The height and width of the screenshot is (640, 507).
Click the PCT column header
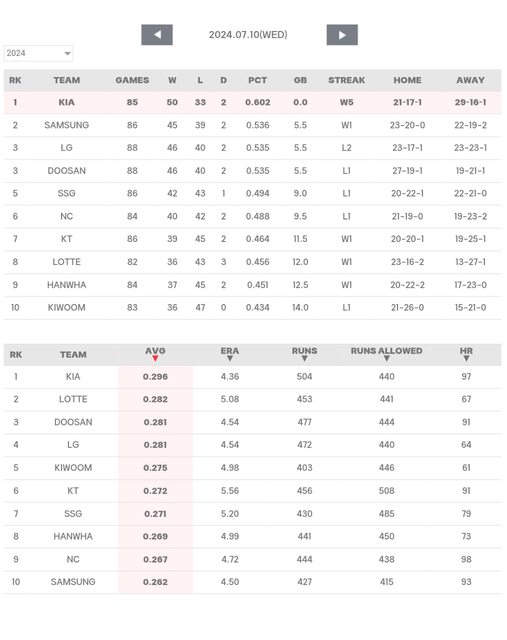coord(258,80)
